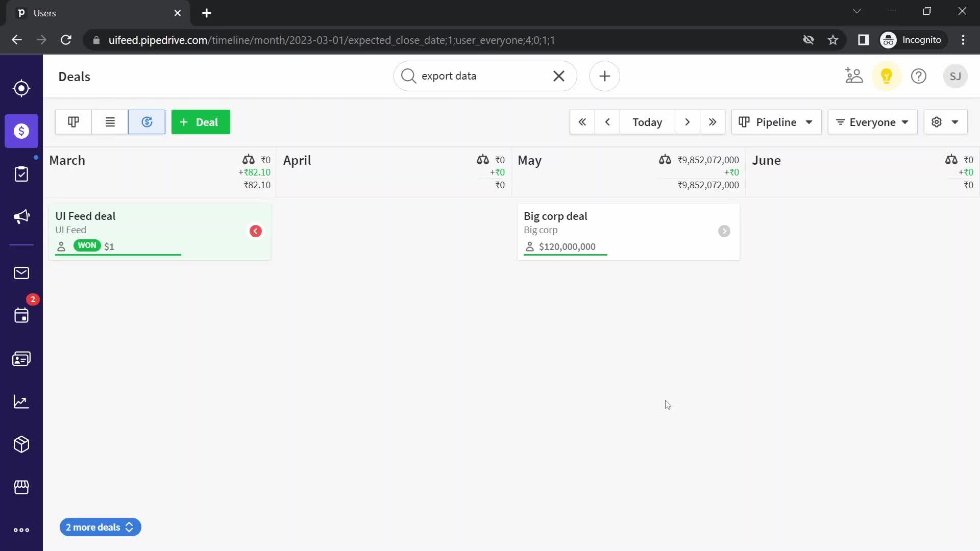Viewport: 980px width, 551px height.
Task: Open the notifications bell icon
Action: 886,76
